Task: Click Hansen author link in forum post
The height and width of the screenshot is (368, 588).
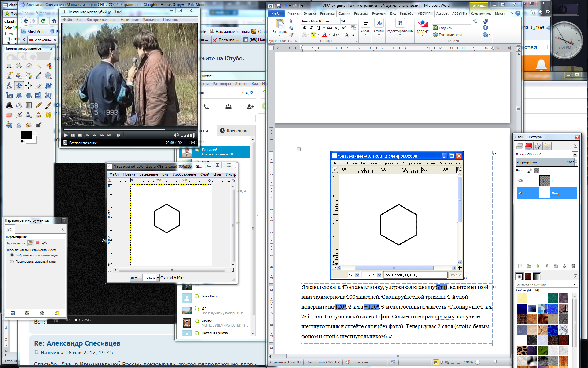Action: coord(50,353)
